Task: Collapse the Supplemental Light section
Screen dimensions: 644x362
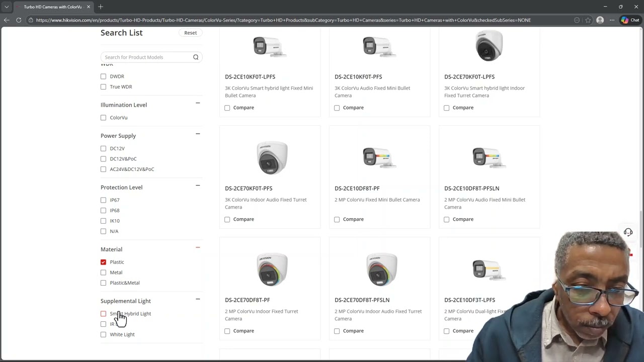Action: [x=198, y=299]
